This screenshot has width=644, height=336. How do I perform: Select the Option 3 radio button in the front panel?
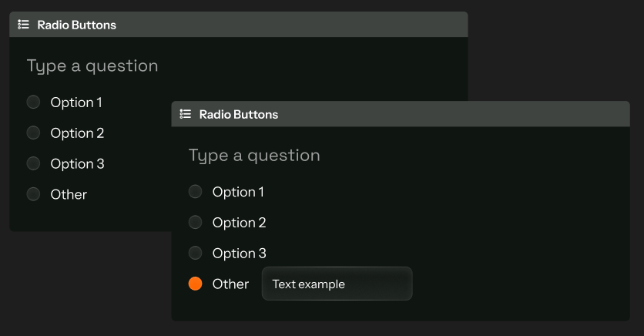click(x=196, y=254)
